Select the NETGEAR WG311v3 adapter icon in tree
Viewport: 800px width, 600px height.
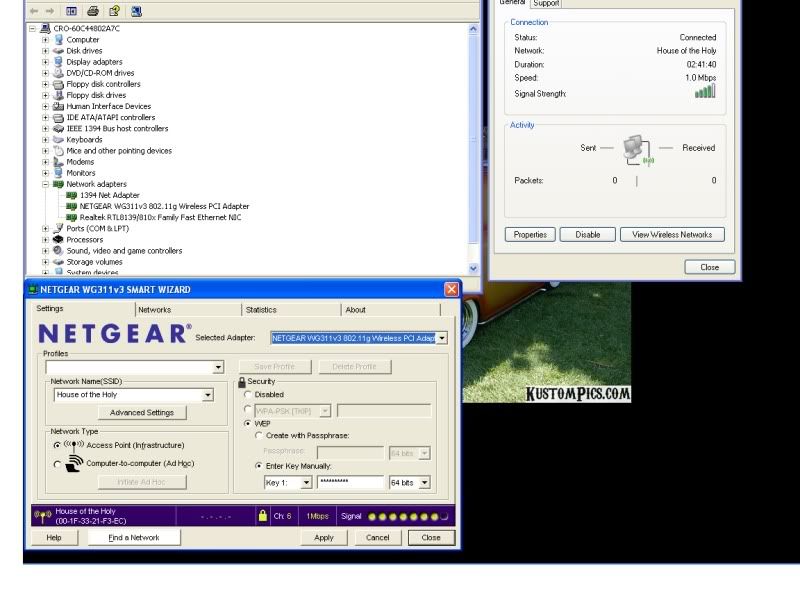pyautogui.click(x=71, y=206)
